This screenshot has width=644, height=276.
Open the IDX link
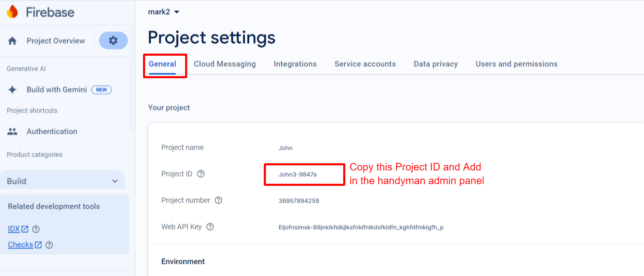click(x=14, y=229)
